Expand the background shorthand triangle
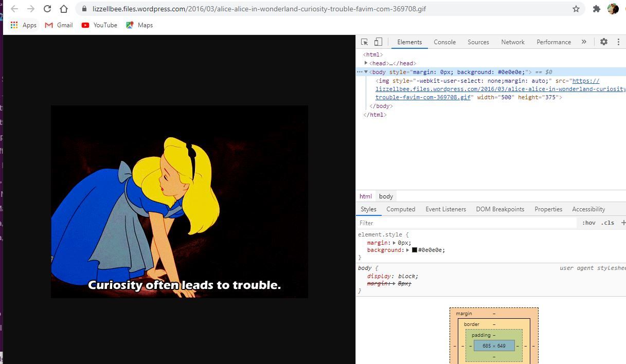 tap(407, 250)
